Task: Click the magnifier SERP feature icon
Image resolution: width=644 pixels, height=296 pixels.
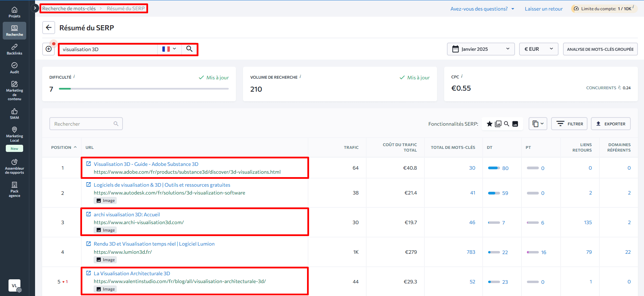Action: (x=506, y=124)
